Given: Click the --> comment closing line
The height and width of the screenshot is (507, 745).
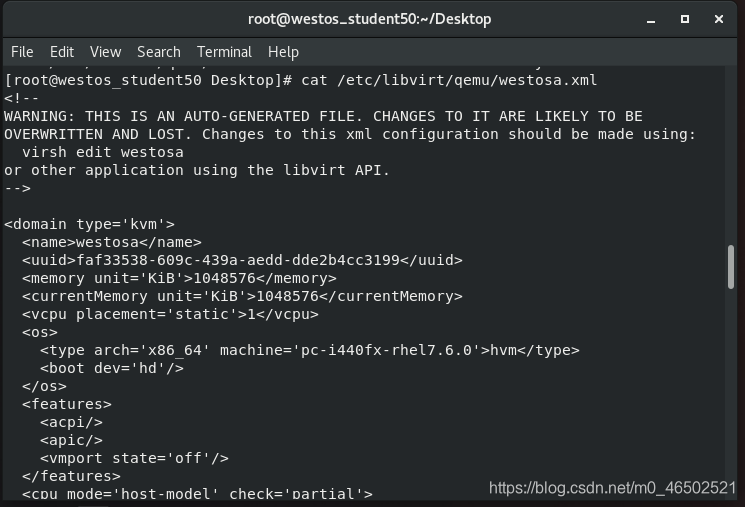Looking at the screenshot, I should click(17, 188).
